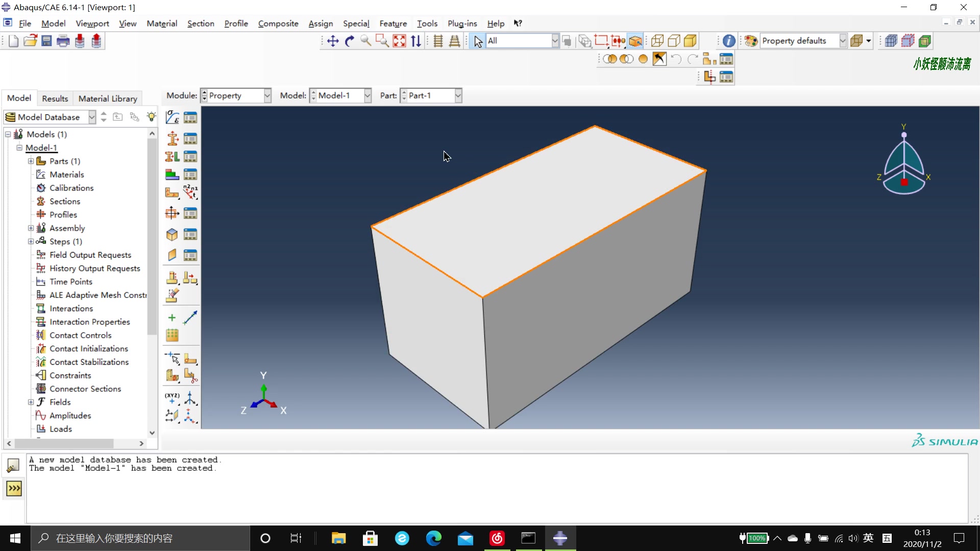Click the Pan View tool
980x551 pixels.
pos(333,41)
